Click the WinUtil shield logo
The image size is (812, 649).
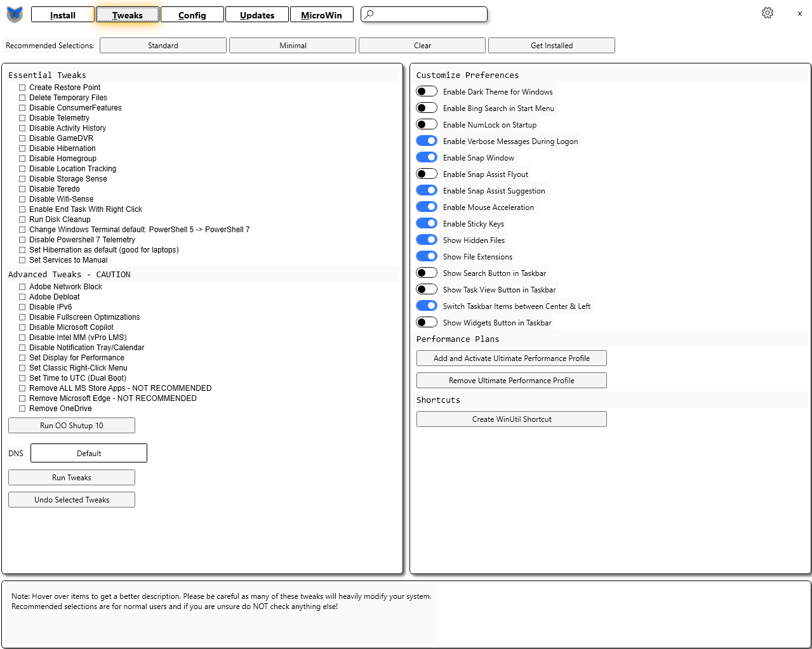14,13
